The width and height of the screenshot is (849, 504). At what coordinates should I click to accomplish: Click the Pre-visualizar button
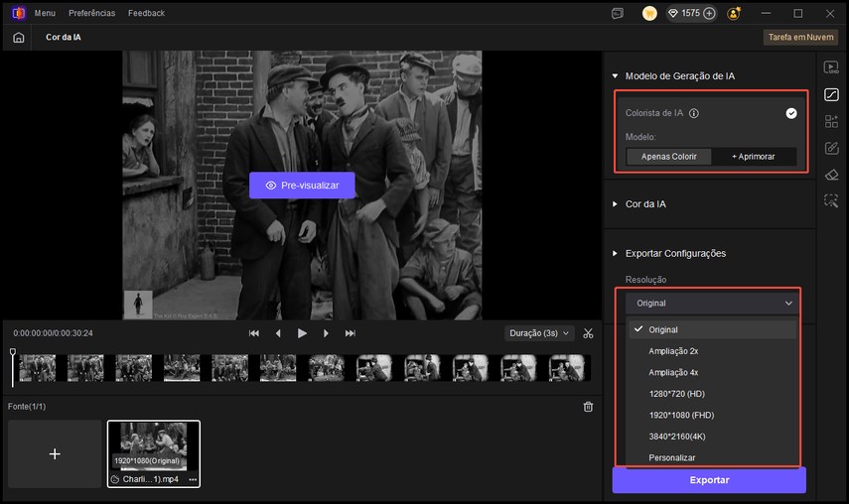tap(302, 186)
